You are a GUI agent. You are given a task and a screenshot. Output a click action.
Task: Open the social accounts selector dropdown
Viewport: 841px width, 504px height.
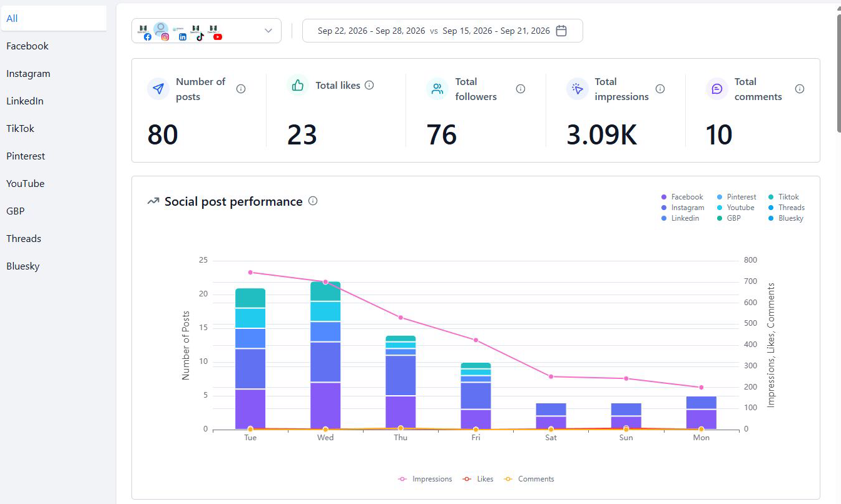206,31
